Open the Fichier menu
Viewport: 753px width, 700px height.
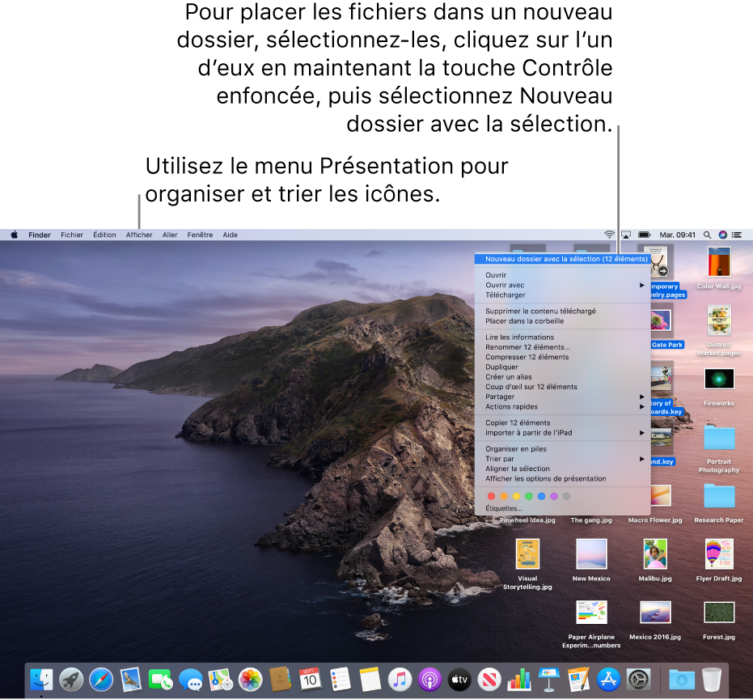(72, 235)
